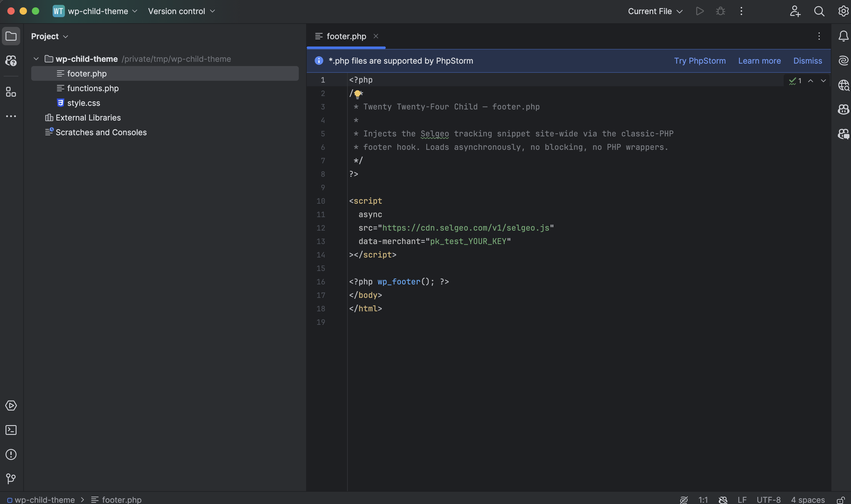Image resolution: width=851 pixels, height=504 pixels.
Task: Open the Project view dropdown
Action: tap(50, 36)
